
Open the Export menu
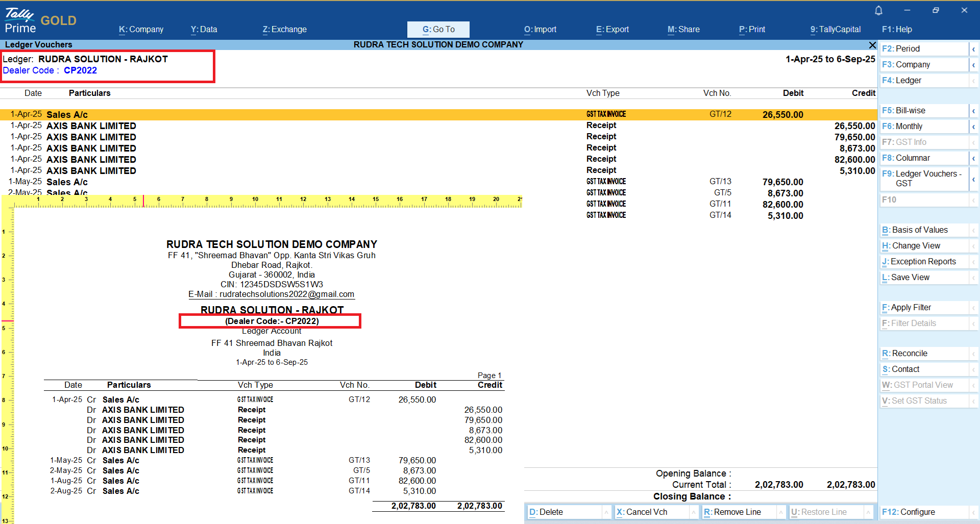[x=612, y=30]
